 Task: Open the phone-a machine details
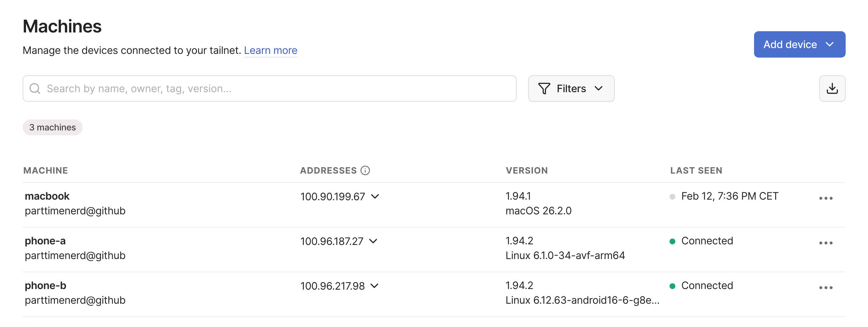coord(45,241)
